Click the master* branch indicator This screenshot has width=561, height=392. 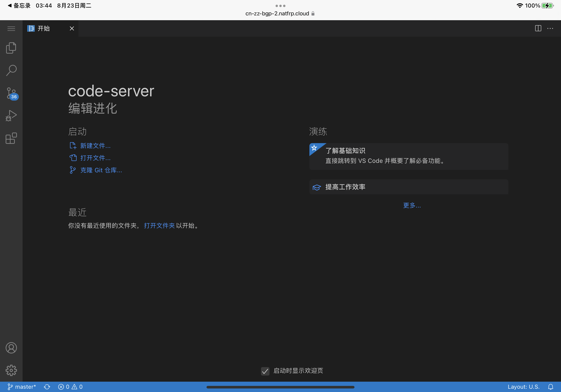coord(22,387)
